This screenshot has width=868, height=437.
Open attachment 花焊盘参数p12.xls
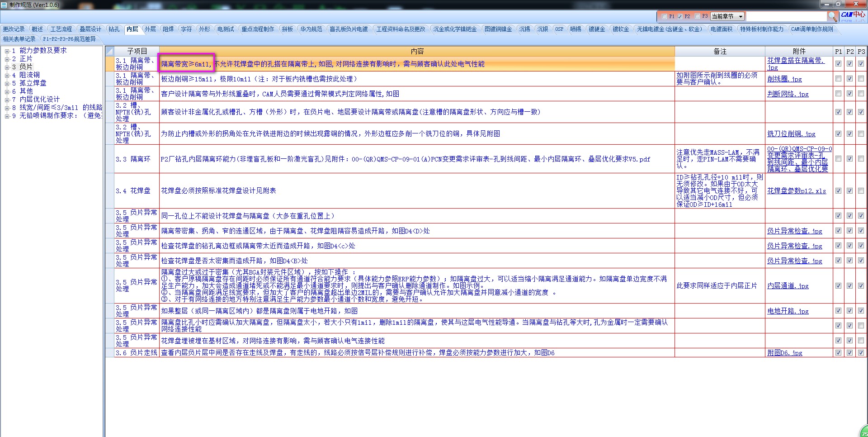tap(797, 191)
